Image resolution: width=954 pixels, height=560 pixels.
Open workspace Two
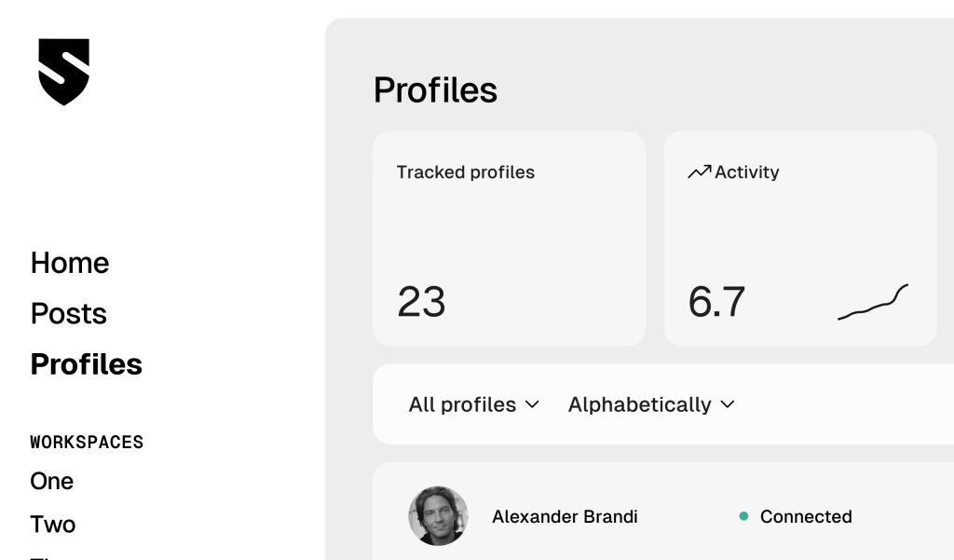click(53, 524)
